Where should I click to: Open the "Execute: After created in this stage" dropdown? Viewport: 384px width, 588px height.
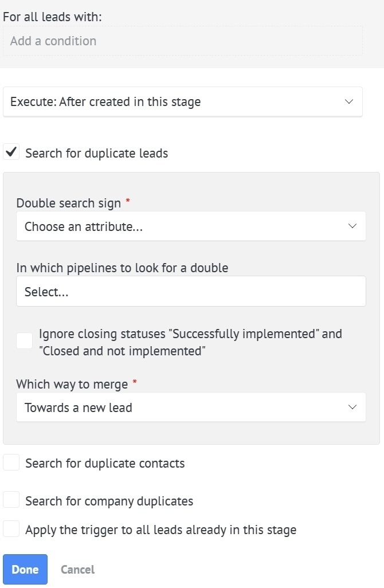182,102
